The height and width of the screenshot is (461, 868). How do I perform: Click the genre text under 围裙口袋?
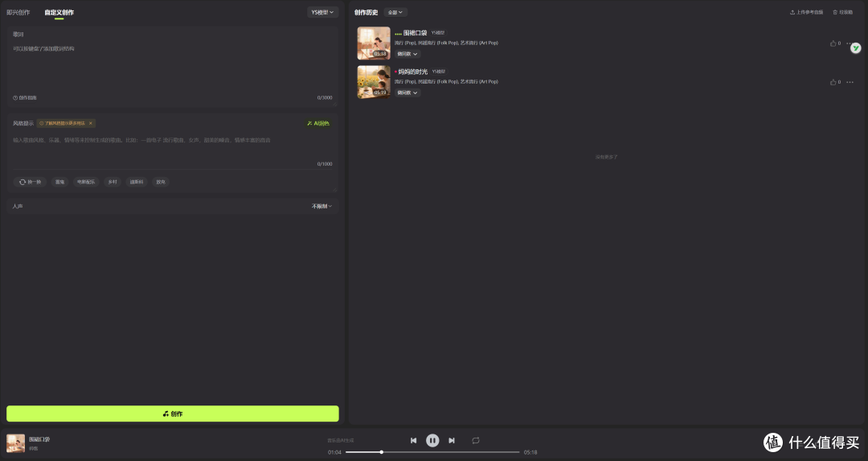446,43
